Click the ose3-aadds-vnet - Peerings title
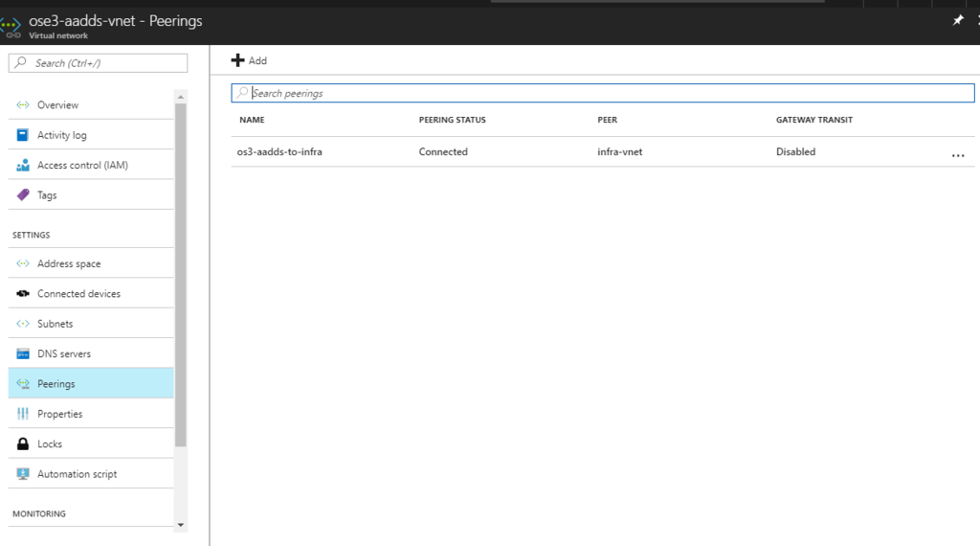The height and width of the screenshot is (546, 980). coord(116,21)
